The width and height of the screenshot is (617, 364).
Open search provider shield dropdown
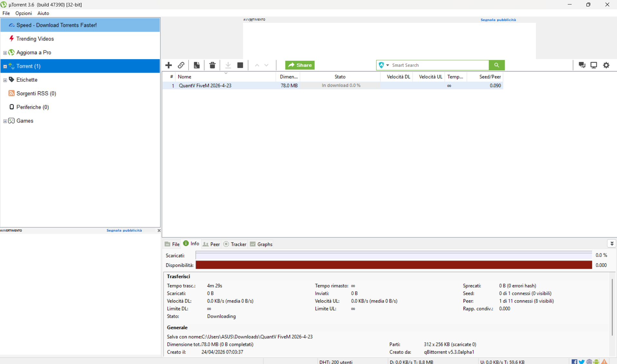pyautogui.click(x=384, y=65)
